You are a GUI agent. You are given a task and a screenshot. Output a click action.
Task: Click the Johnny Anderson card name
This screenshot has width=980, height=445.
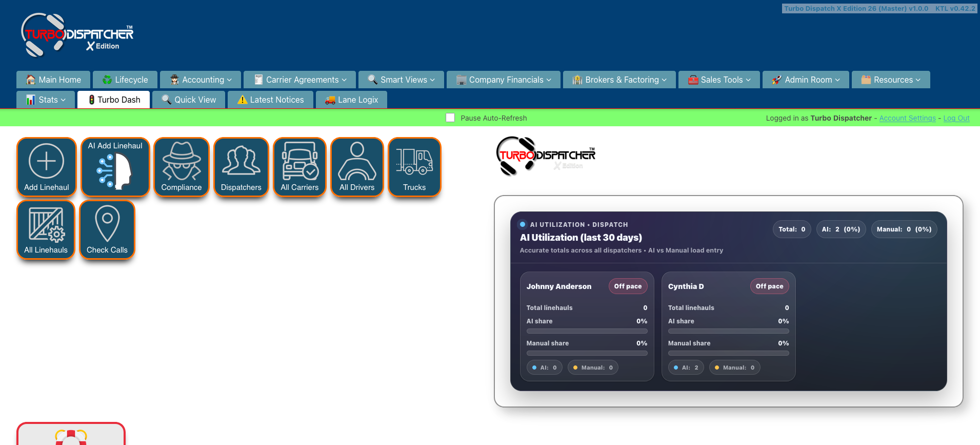tap(559, 286)
